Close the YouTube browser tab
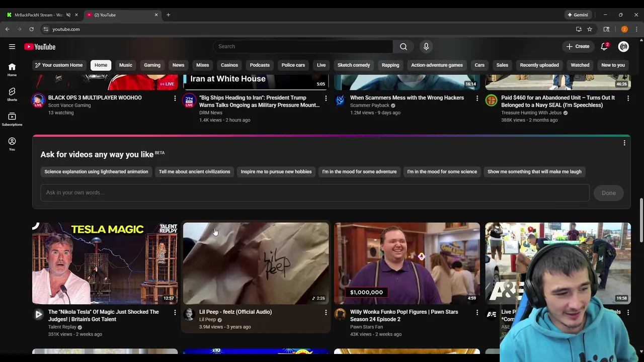The image size is (644, 362). 156,15
